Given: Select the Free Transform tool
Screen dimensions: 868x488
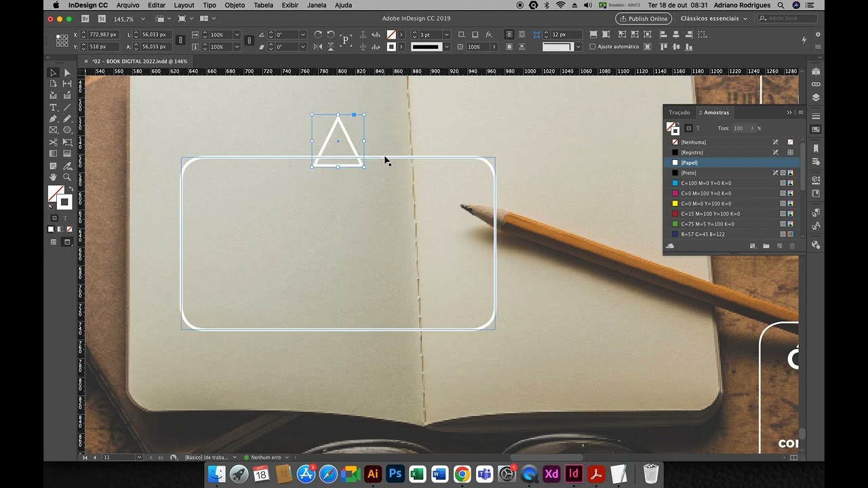Looking at the screenshot, I should pos(67,142).
